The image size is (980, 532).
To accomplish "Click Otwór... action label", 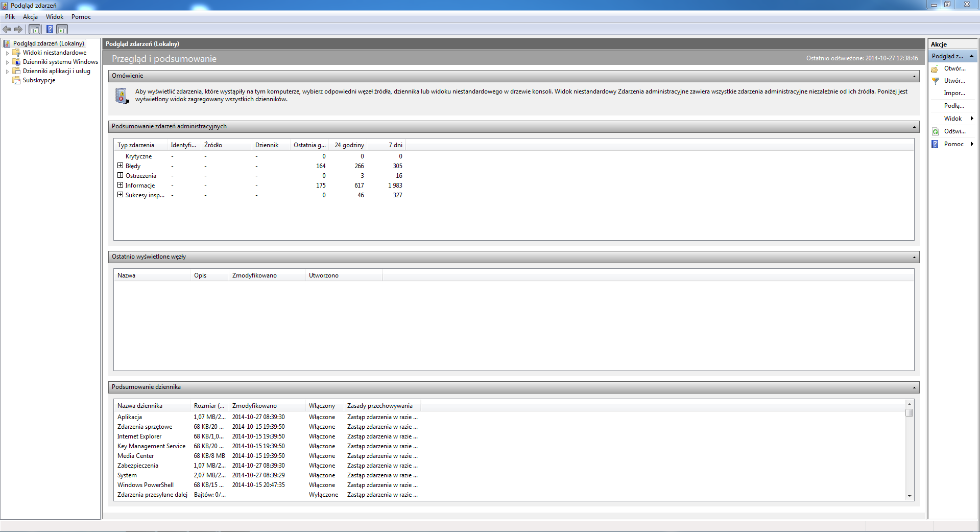I will (x=955, y=68).
